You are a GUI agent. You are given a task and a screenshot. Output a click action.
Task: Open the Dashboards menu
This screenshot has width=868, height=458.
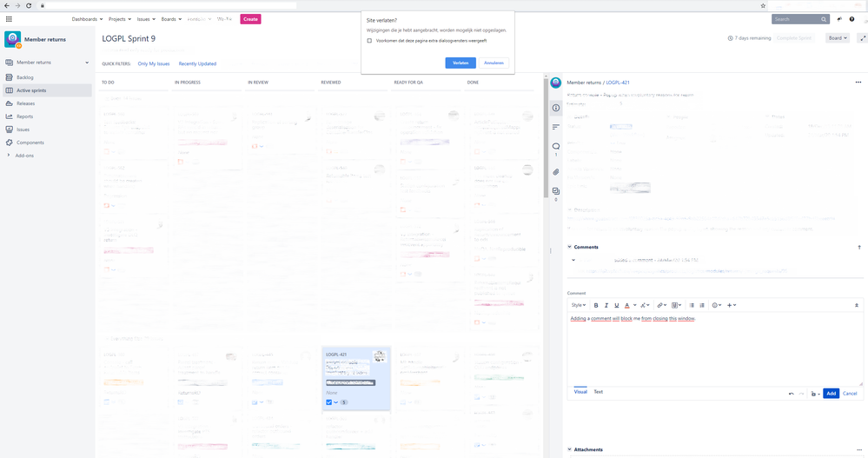pos(87,19)
